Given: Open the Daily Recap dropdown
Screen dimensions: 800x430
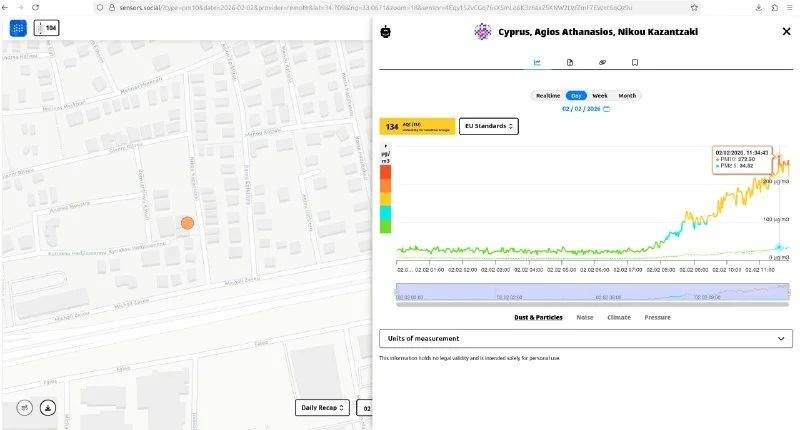Looking at the screenshot, I should tap(322, 408).
